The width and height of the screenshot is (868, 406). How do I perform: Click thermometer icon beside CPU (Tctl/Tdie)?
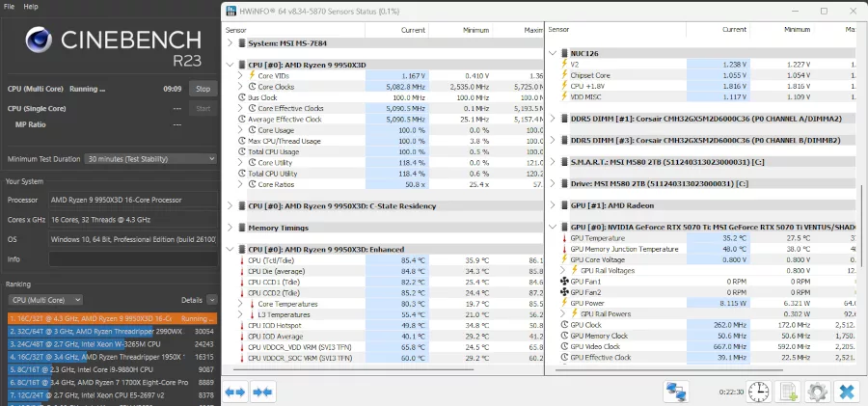click(x=242, y=260)
